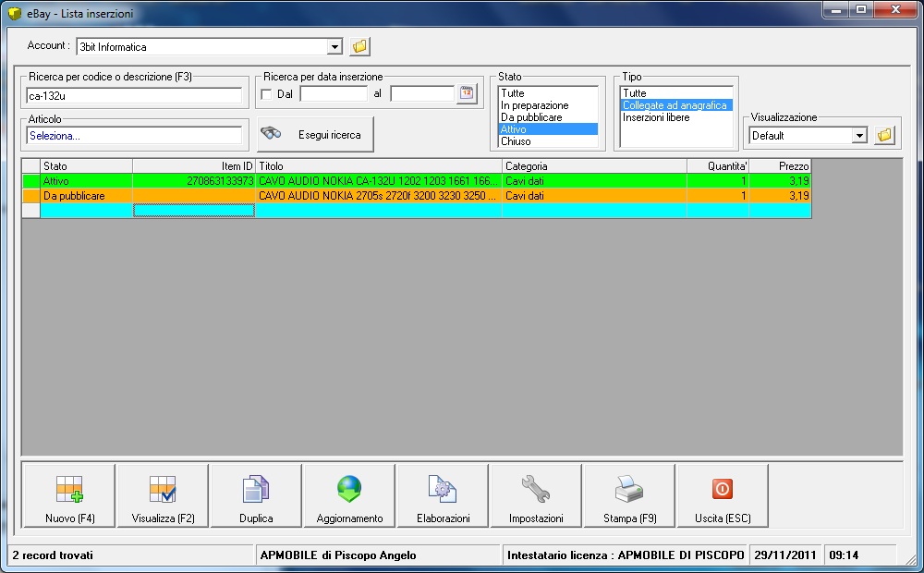Click 'APMOBILE di Piscopo Angelo' in status bar
Viewport: 924px width, 573px height.
338,555
